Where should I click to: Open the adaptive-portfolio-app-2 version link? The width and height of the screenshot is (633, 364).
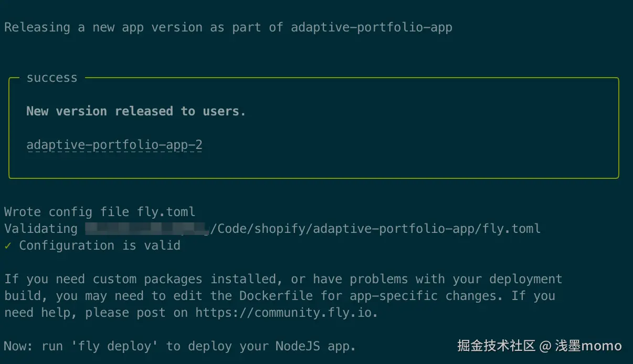click(114, 145)
